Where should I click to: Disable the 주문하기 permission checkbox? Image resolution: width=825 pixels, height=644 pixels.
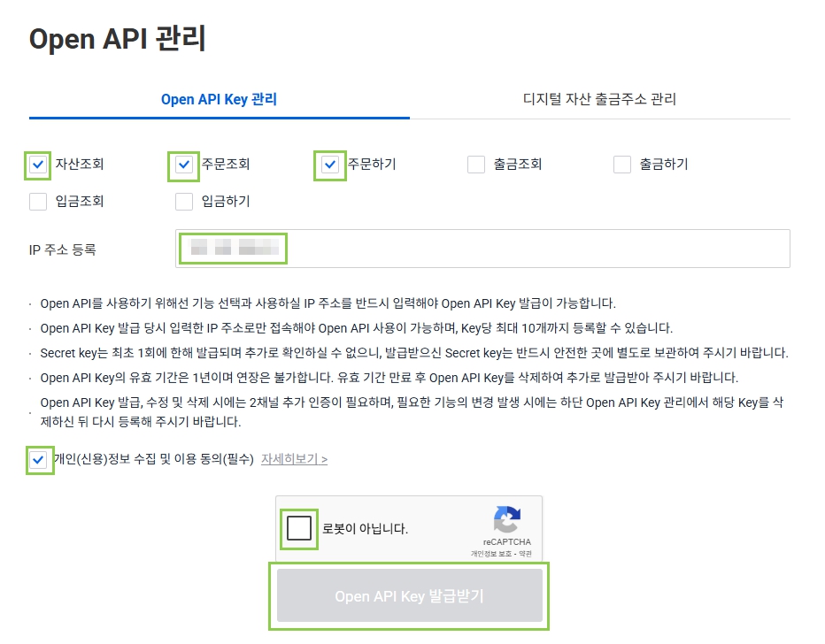coord(330,165)
